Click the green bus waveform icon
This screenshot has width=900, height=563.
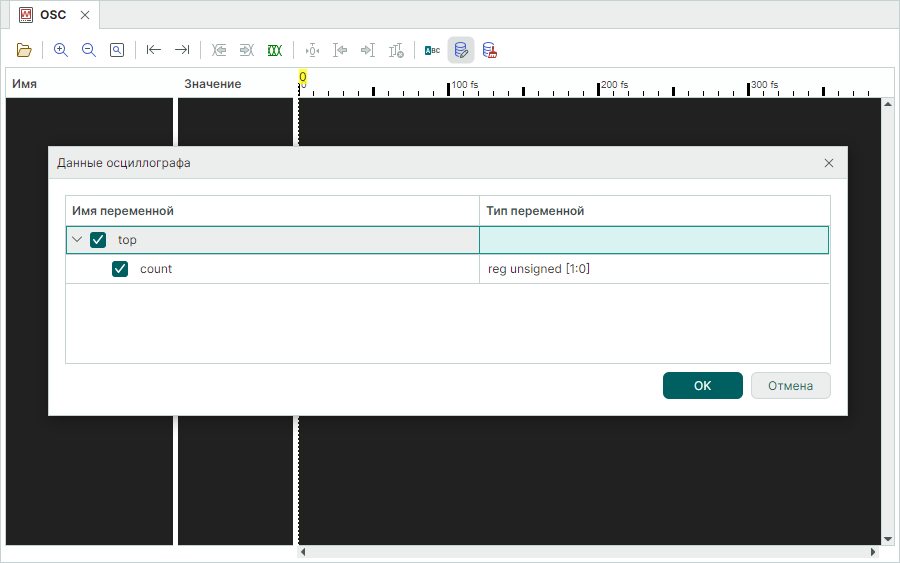click(x=275, y=51)
